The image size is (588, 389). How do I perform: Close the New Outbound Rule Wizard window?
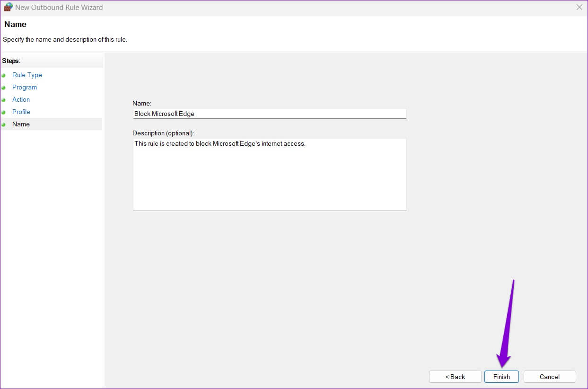[579, 7]
